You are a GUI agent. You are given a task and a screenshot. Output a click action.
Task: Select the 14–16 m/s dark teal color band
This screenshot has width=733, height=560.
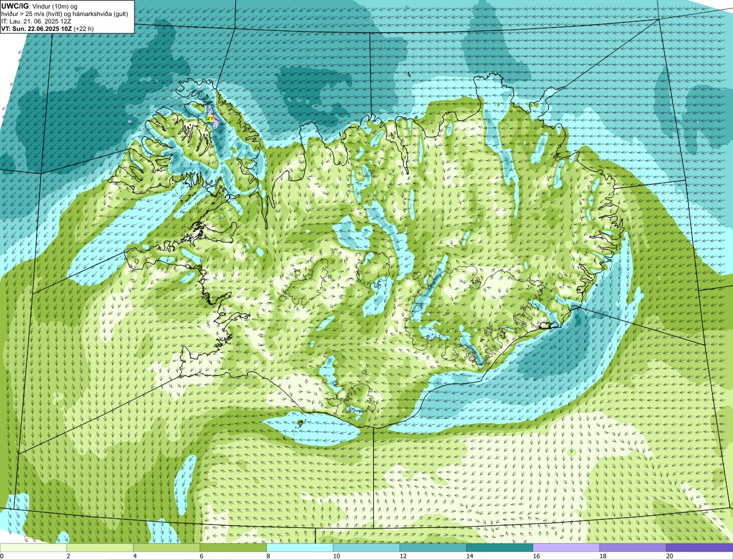(x=500, y=547)
